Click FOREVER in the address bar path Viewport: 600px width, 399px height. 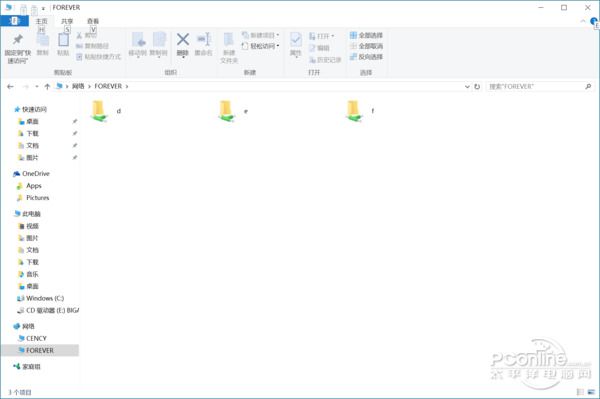[x=108, y=86]
